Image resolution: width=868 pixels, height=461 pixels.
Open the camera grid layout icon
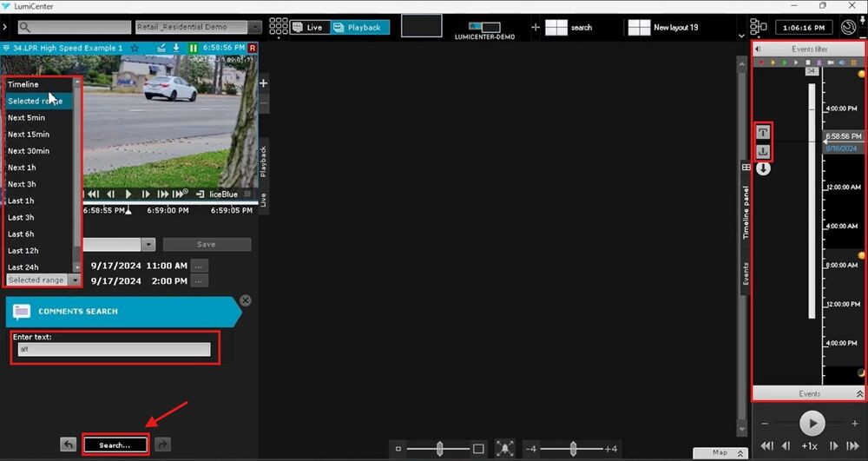(x=279, y=27)
